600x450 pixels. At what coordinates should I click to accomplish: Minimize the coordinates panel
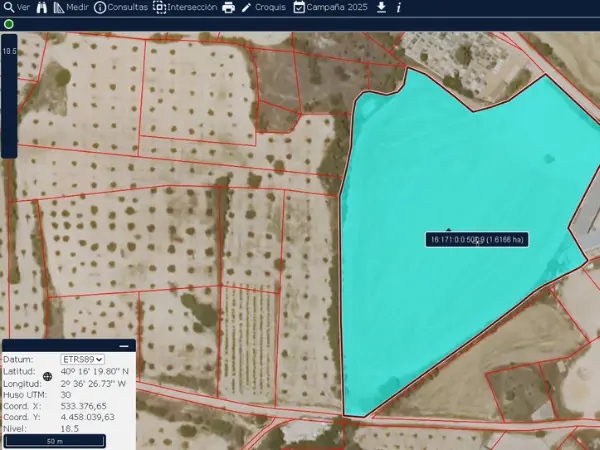point(124,346)
